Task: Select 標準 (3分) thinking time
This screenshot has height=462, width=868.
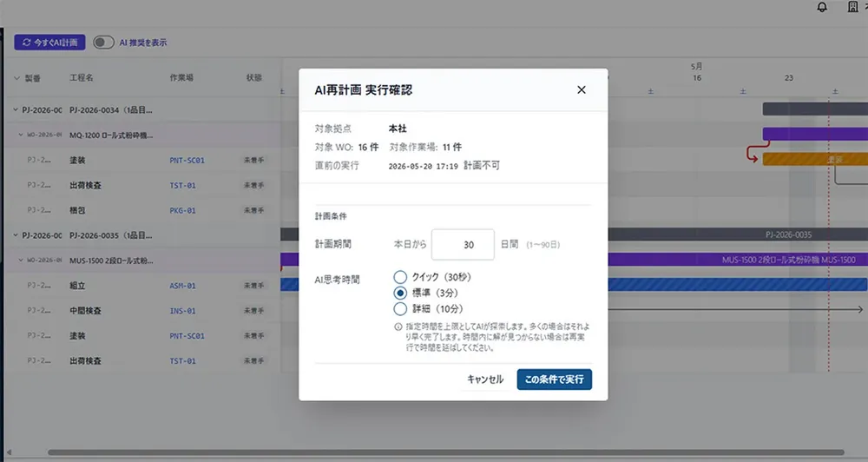Action: [x=400, y=293]
